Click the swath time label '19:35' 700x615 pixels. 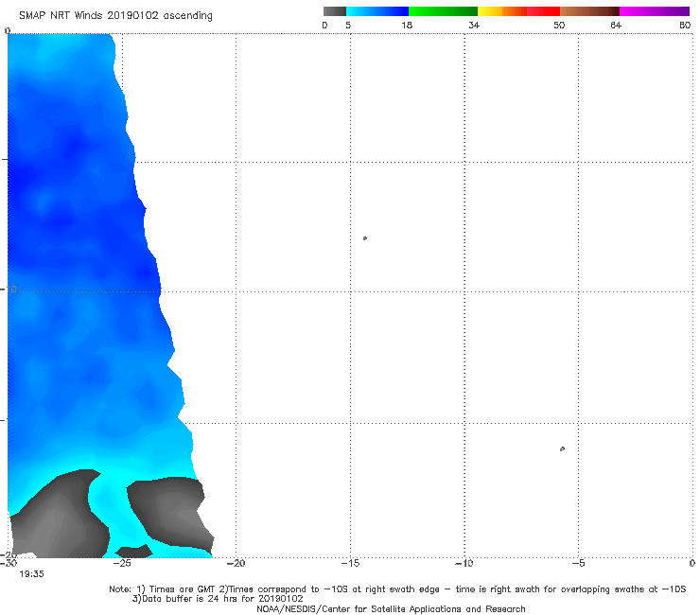pyautogui.click(x=31, y=574)
